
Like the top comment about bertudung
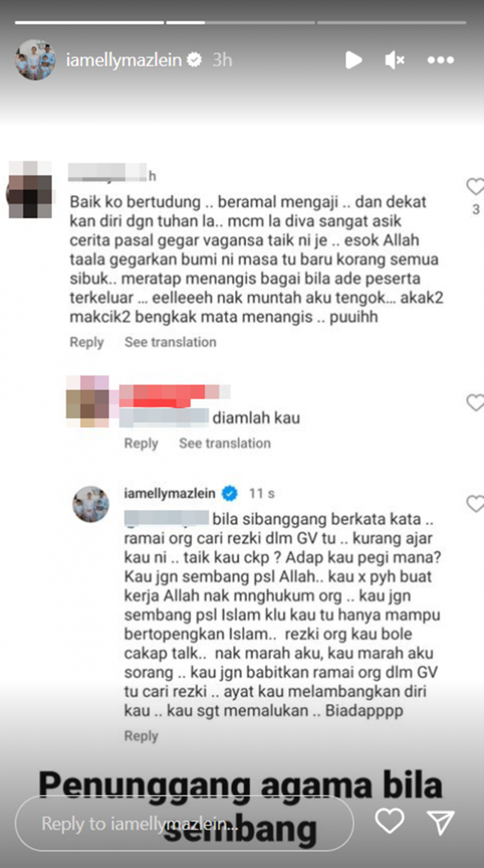click(475, 186)
